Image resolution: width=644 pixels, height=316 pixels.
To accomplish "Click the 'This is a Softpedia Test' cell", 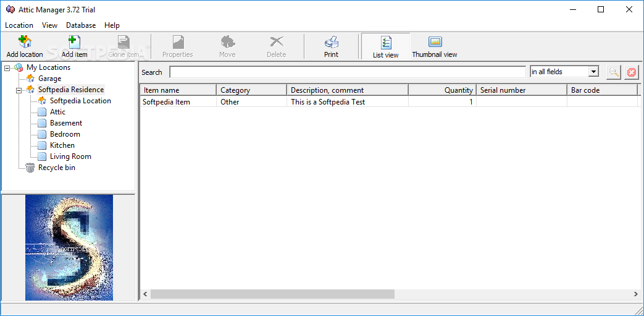I will (x=348, y=101).
